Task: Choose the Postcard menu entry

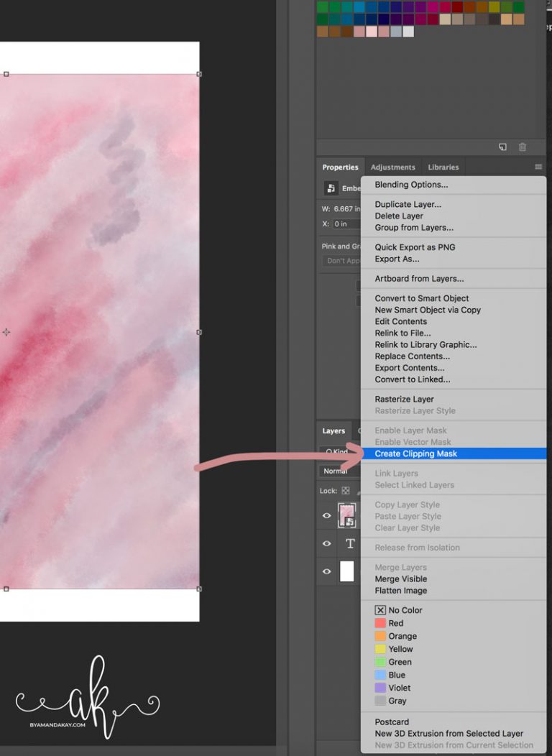Action: (x=392, y=722)
